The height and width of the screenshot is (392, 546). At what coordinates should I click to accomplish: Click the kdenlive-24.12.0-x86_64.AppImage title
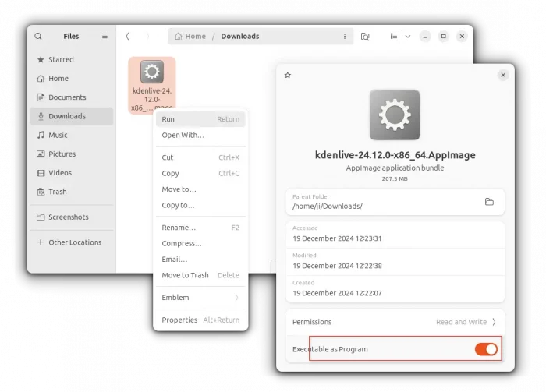click(x=395, y=155)
